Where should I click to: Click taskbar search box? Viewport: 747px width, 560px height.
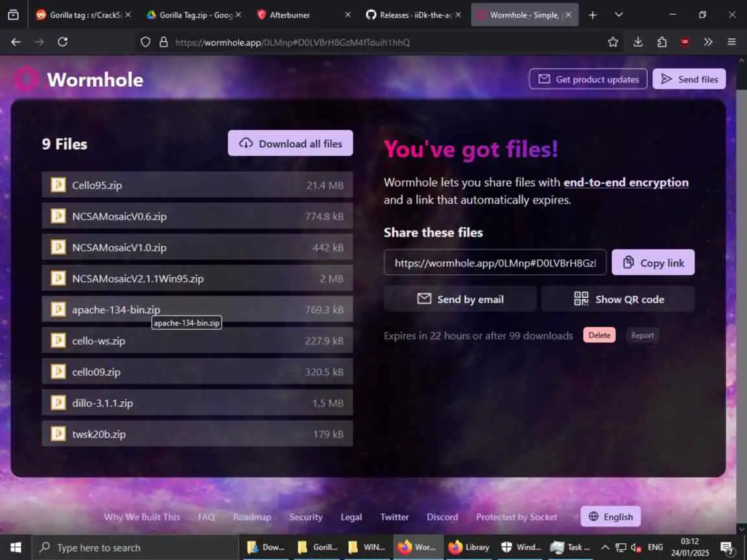(x=135, y=548)
